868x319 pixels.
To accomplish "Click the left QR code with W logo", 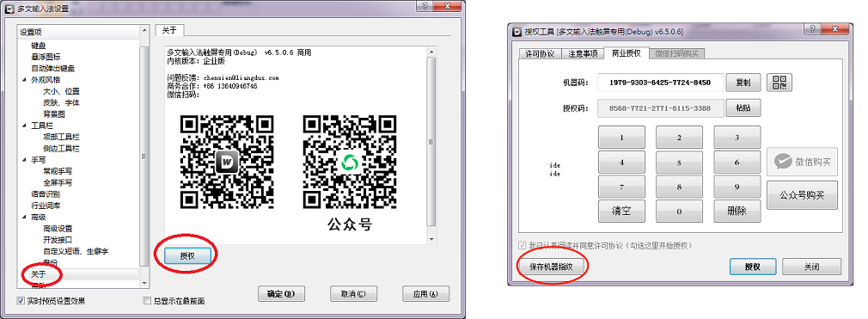I will click(x=227, y=162).
